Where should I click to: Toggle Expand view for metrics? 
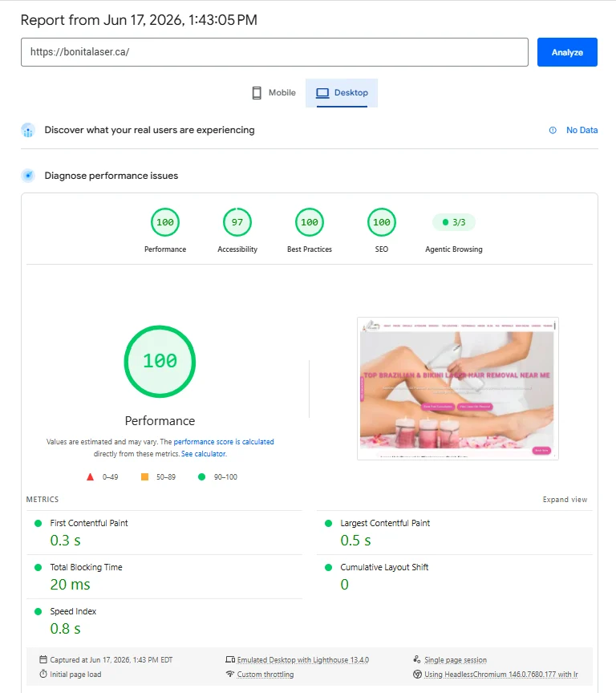coord(565,500)
